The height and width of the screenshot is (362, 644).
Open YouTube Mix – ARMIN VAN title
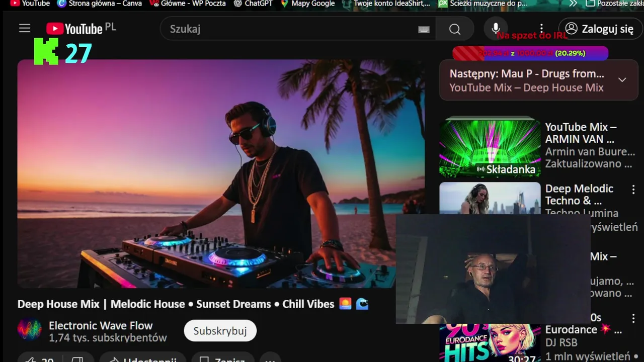[581, 133]
